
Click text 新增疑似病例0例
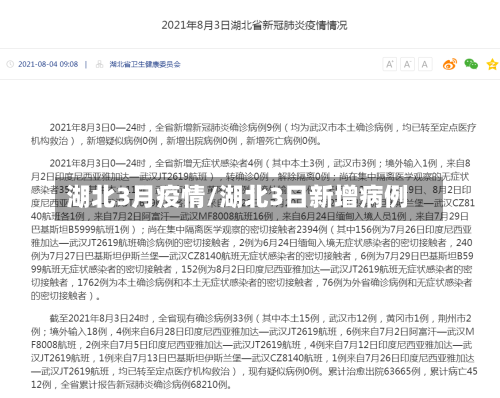122,141
